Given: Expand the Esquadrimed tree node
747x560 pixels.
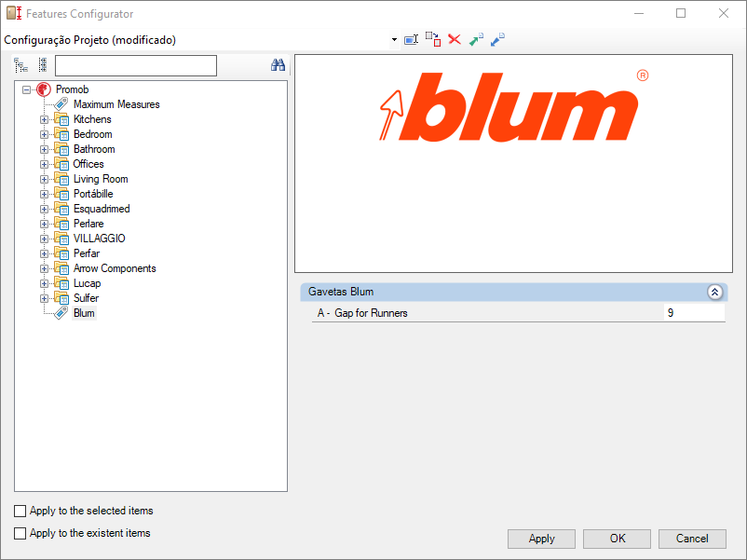Looking at the screenshot, I should coord(44,209).
